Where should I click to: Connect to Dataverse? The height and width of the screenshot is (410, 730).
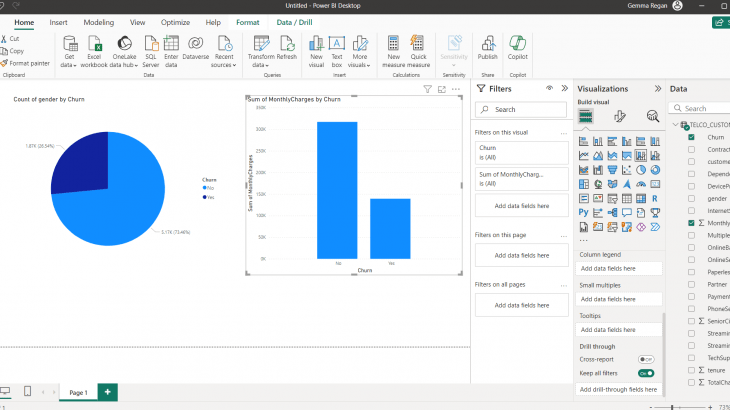coord(196,48)
